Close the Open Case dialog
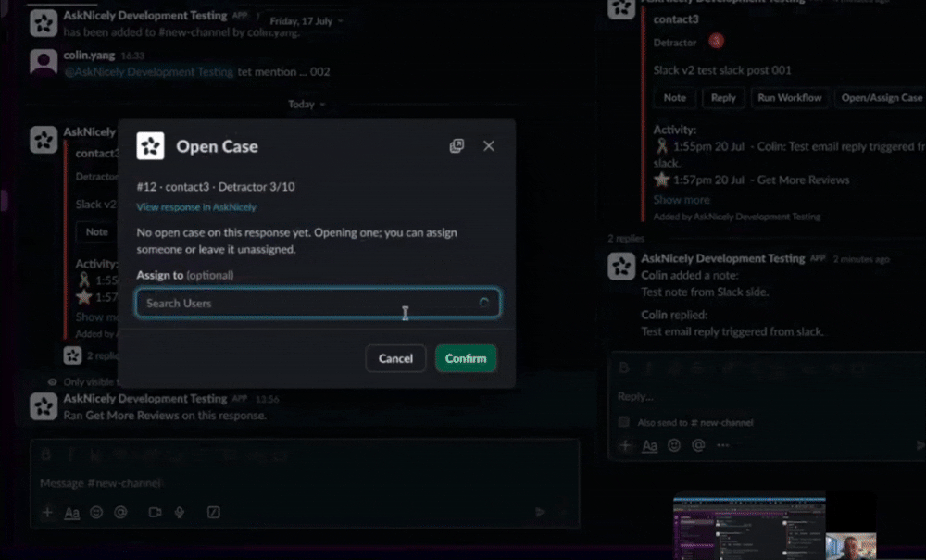The height and width of the screenshot is (560, 926). pos(488,145)
